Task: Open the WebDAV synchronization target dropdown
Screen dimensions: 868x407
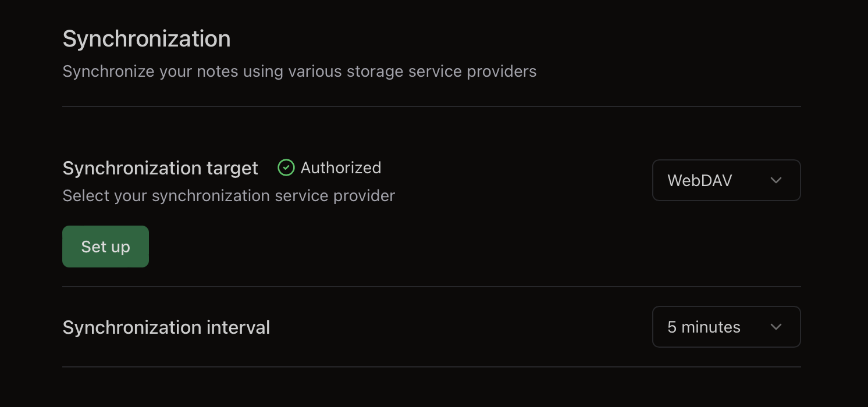Action: [726, 180]
